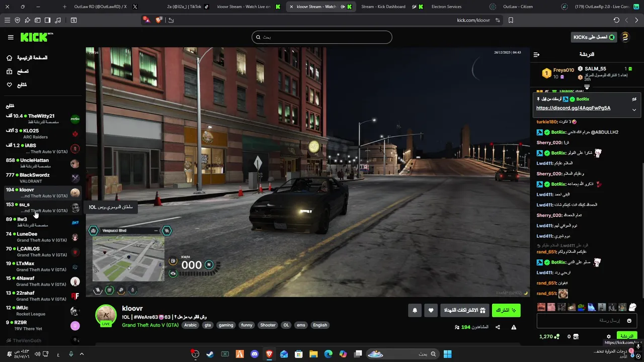Open BlackSwordz channel in sidebar
Image resolution: width=644 pixels, height=362 pixels.
point(42,177)
